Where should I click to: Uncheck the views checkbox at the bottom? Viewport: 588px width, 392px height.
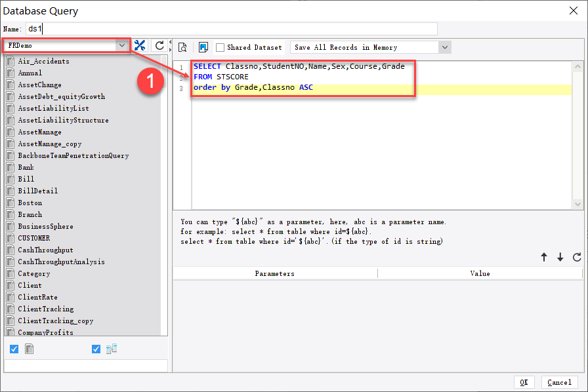[x=96, y=349]
